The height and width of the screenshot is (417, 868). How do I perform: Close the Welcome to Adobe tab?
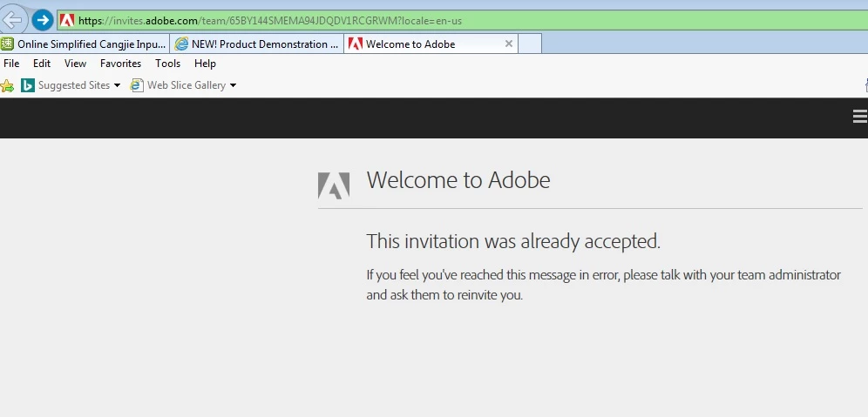[509, 44]
